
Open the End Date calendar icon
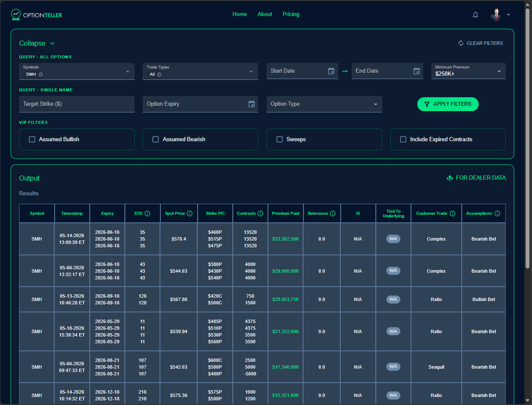pyautogui.click(x=416, y=71)
